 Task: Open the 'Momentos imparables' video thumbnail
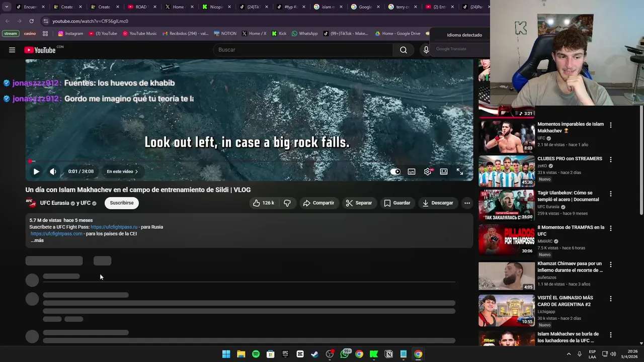click(507, 136)
